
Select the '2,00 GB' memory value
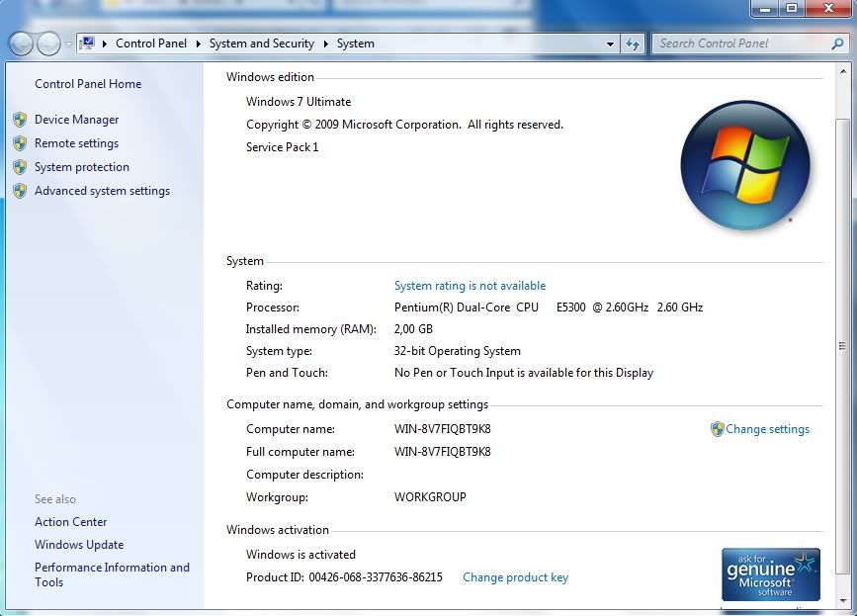coord(413,329)
